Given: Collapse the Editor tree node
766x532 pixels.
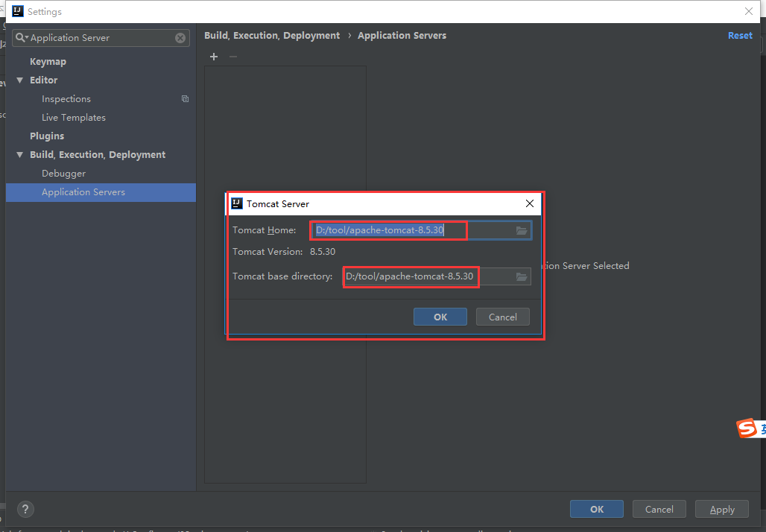Looking at the screenshot, I should click(x=20, y=80).
